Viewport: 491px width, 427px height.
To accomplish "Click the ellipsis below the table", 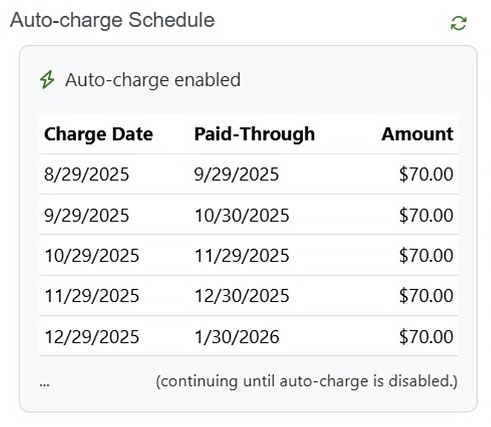I will pyautogui.click(x=44, y=385).
